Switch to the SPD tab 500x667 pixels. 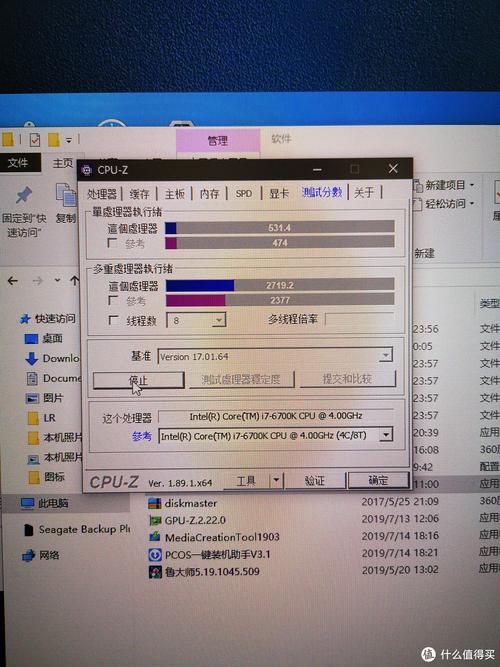click(x=243, y=194)
